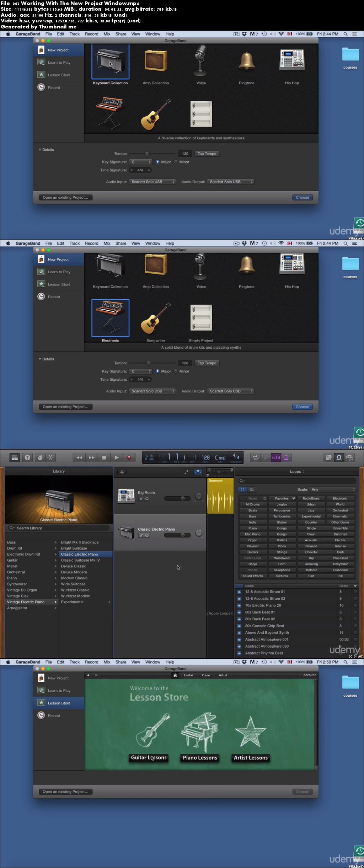Toggle the Smart Controls knob button

[x=40, y=457]
